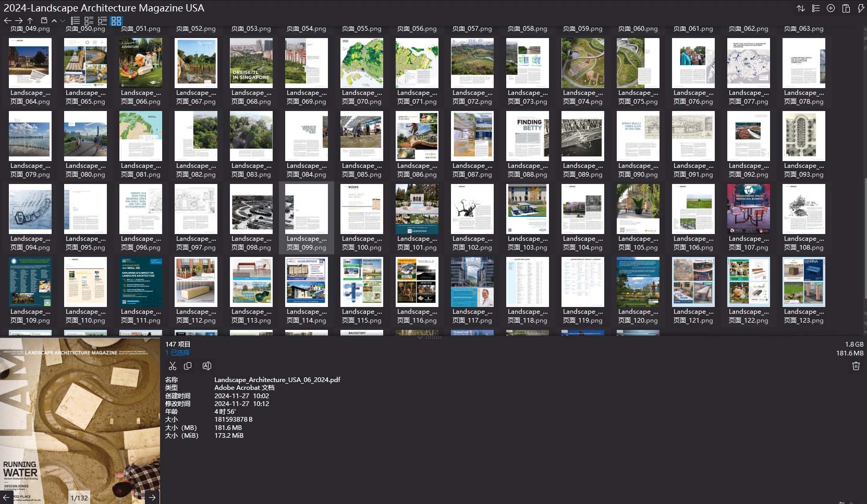This screenshot has width=867, height=504.
Task: Select thumbnail 页面_064.png
Action: [x=30, y=64]
